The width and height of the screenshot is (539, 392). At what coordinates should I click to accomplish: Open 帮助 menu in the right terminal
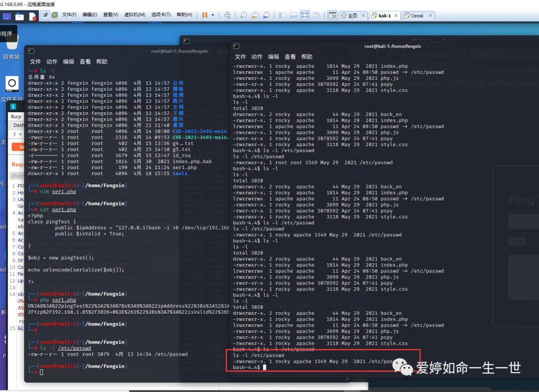pyautogui.click(x=307, y=57)
